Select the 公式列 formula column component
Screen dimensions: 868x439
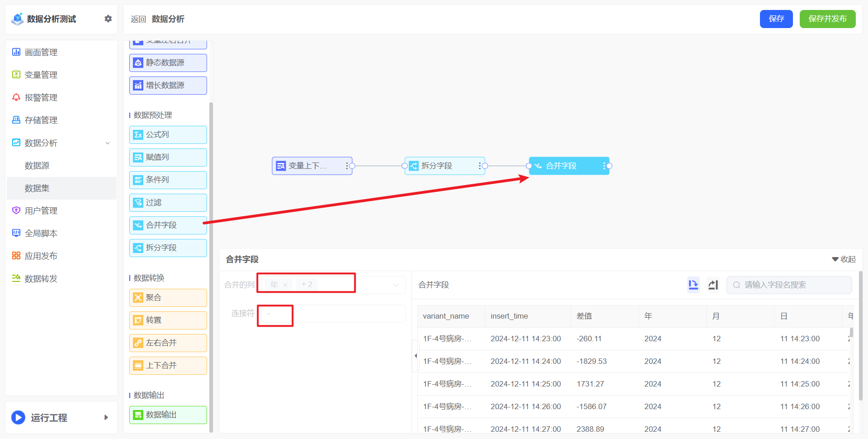(x=168, y=135)
